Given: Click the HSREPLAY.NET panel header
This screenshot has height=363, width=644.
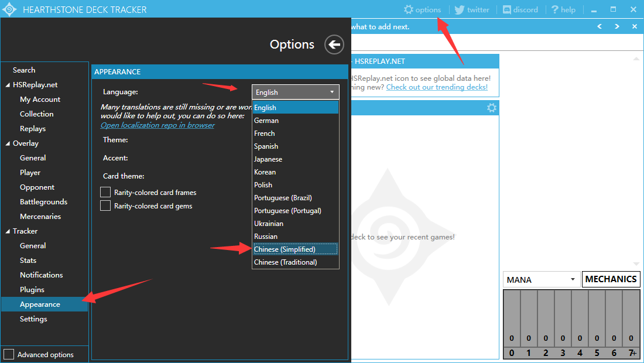Looking at the screenshot, I should [x=425, y=61].
